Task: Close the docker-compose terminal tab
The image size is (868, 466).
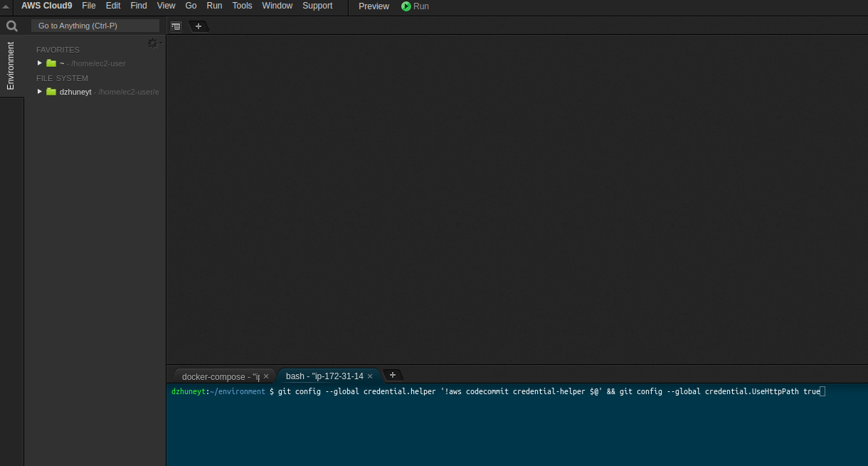Action: pos(266,376)
